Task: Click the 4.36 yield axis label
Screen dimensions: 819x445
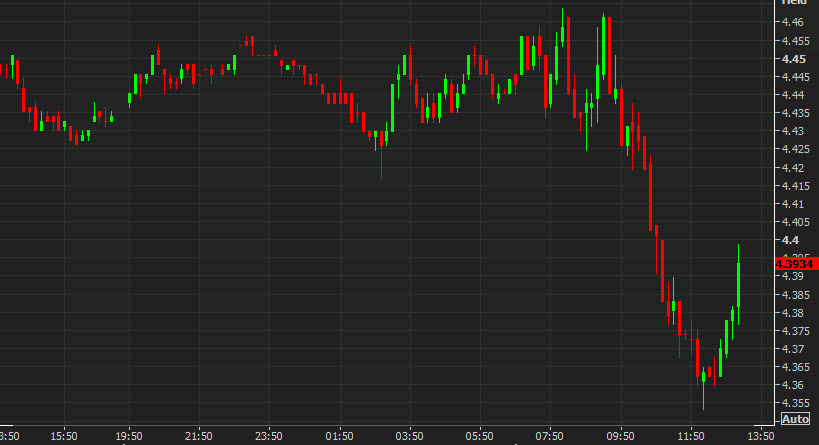Action: tap(792, 385)
